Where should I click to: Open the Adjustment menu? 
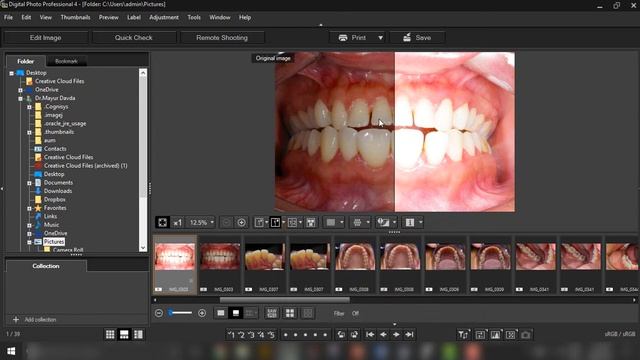point(164,18)
